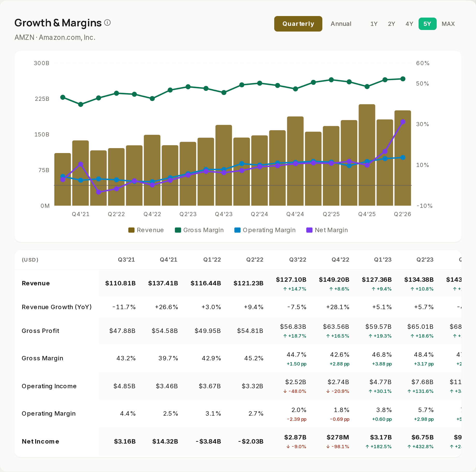Click the +3.88 pp gross margin change
The height and width of the screenshot is (472, 476).
pyautogui.click(x=382, y=364)
